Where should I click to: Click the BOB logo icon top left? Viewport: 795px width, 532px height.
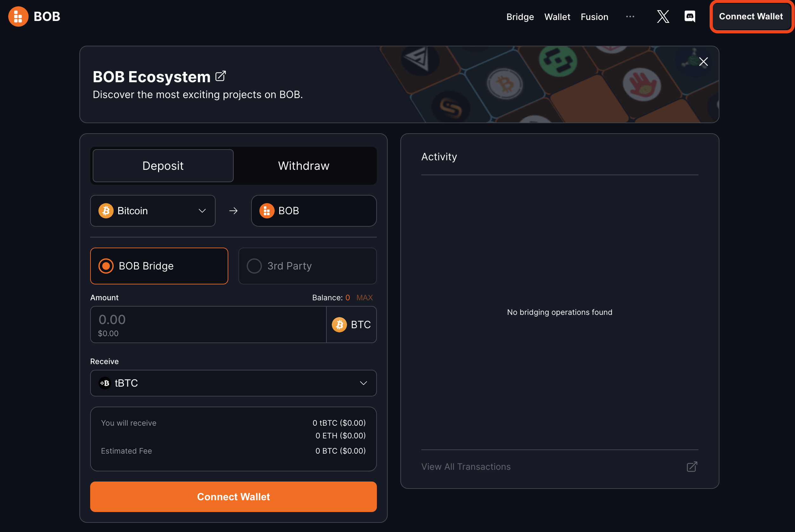coord(18,16)
